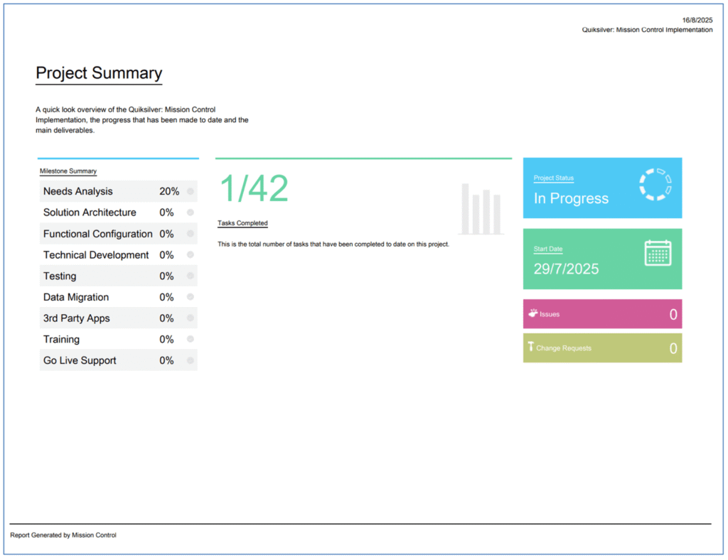Click the total tasks completed description sentence
This screenshot has width=728, height=560.
click(333, 244)
